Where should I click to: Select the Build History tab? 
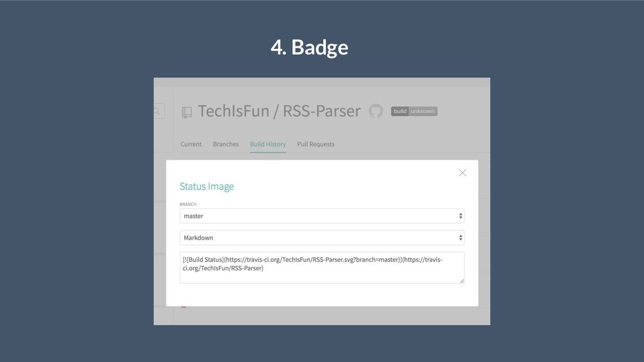point(268,144)
